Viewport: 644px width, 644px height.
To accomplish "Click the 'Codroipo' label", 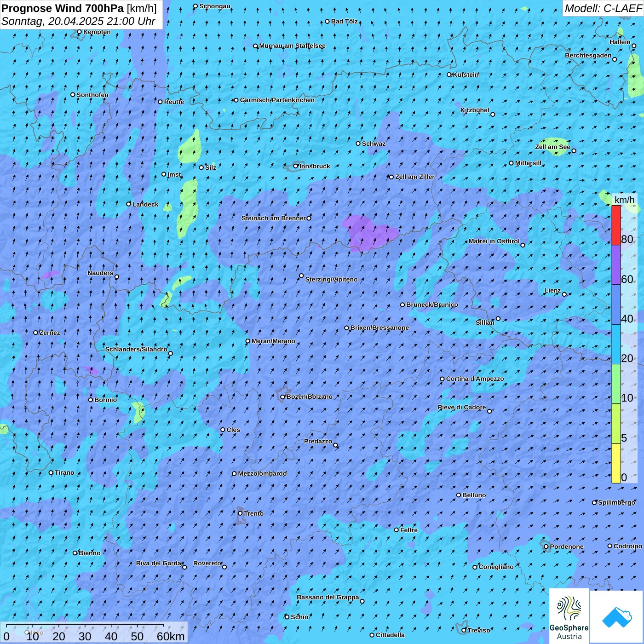I will pyautogui.click(x=628, y=546).
